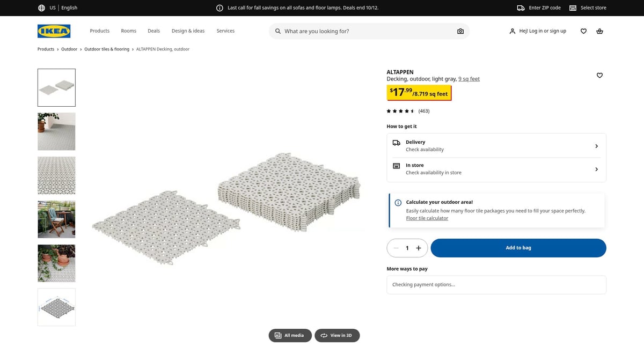Expand In store availability chevron
The image size is (644, 362).
tap(596, 169)
